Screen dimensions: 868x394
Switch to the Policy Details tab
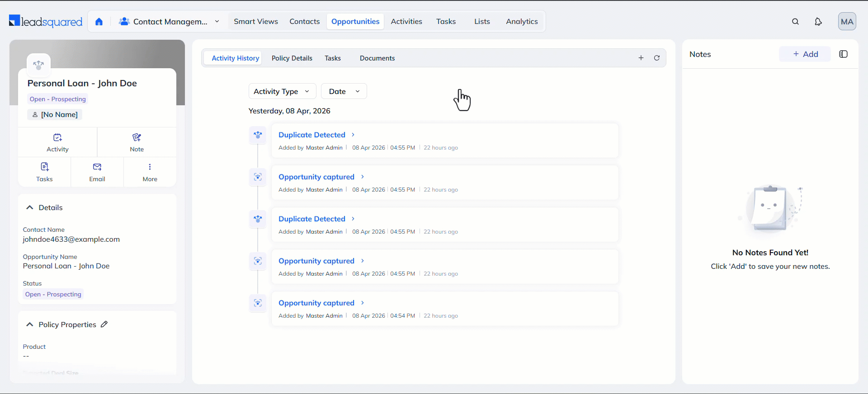coord(292,58)
